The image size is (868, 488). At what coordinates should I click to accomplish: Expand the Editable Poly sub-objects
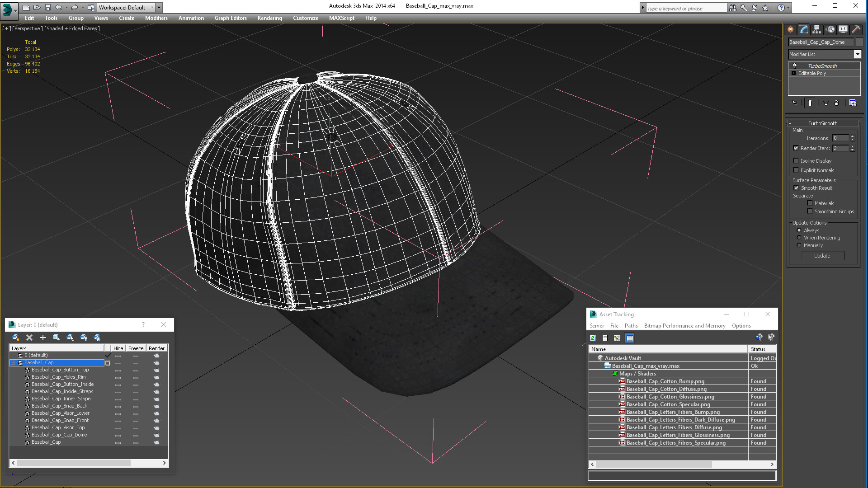[794, 73]
